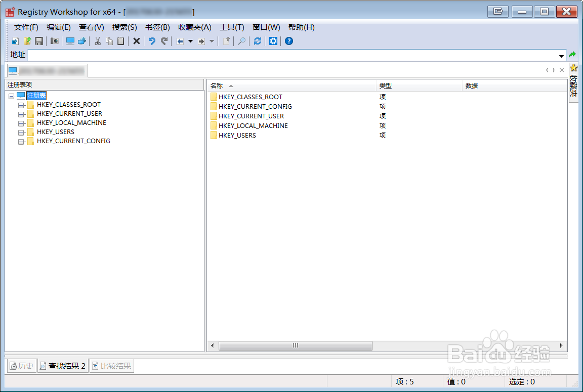This screenshot has height=392, width=583.
Task: Switch to the 查找结果 2 tab
Action: coord(63,366)
